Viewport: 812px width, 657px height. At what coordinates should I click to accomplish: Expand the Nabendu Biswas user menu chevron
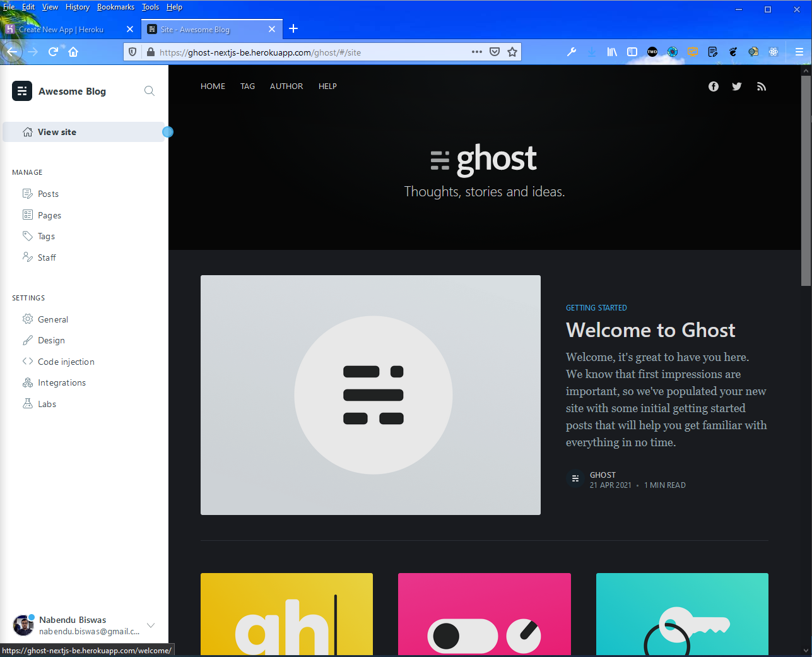pos(151,625)
